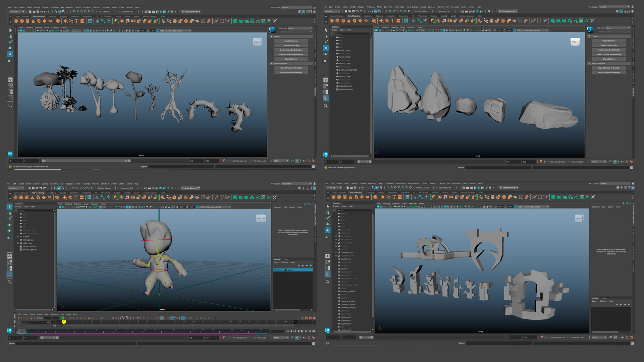Click the Polygon Cube shelf icon in the temple pieces window
This screenshot has width=644, height=362.
[339, 197]
